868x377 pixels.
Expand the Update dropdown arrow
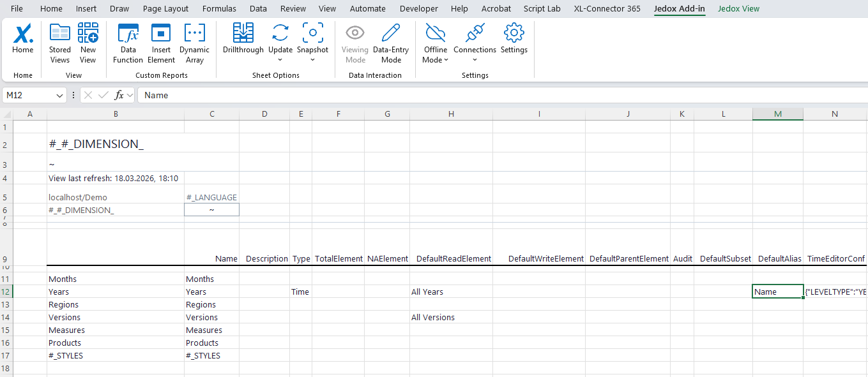[x=280, y=60]
